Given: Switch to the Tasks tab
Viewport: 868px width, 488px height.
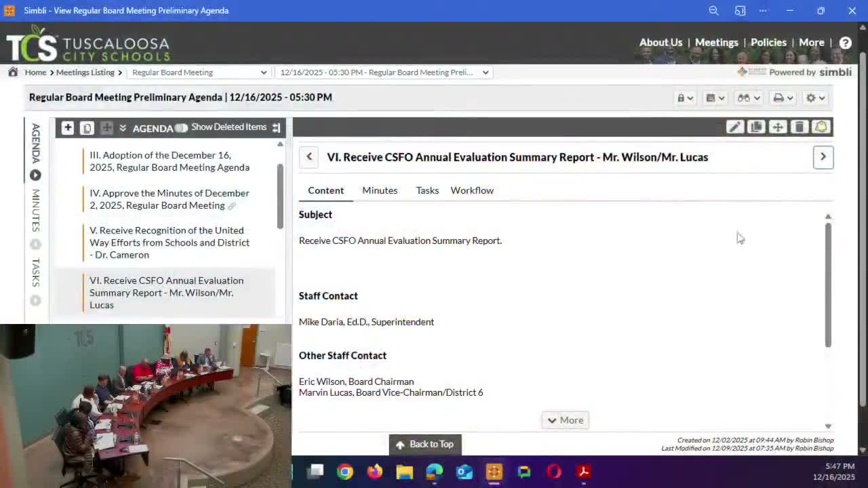Looking at the screenshot, I should pyautogui.click(x=427, y=190).
